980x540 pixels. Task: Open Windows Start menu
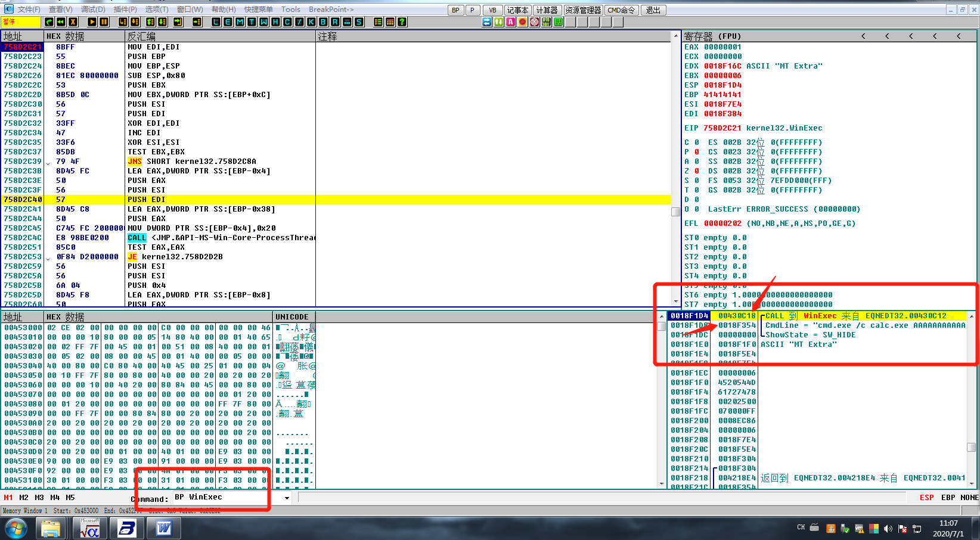click(15, 528)
